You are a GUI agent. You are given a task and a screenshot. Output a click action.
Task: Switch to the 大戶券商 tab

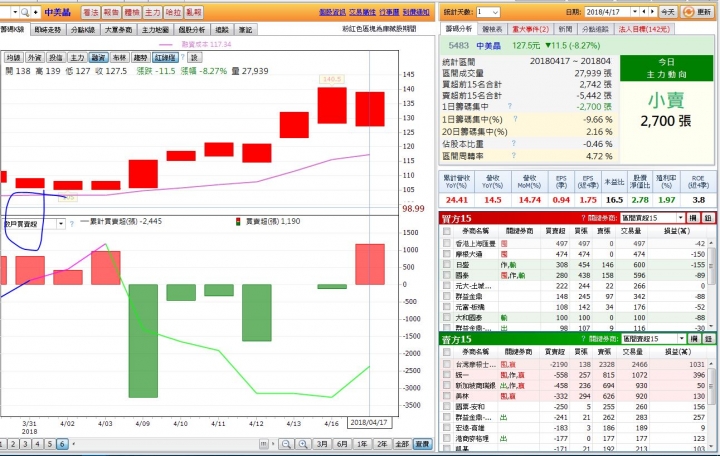click(118, 30)
